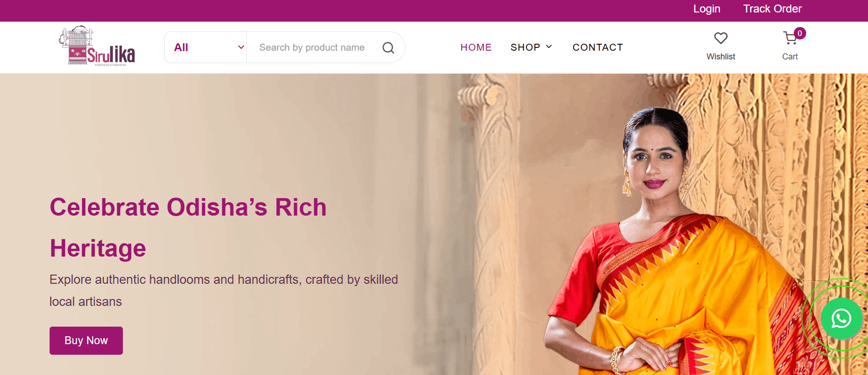Focus the Search by product name field
The width and height of the screenshot is (868, 375).
(x=318, y=47)
